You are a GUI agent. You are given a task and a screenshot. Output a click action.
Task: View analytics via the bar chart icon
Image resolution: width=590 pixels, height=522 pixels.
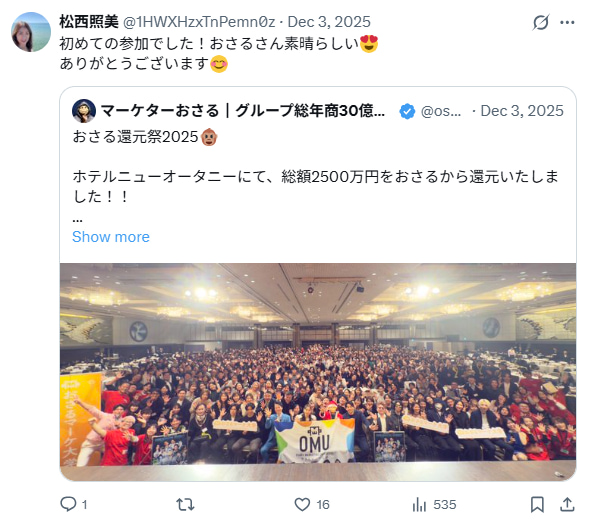(419, 504)
